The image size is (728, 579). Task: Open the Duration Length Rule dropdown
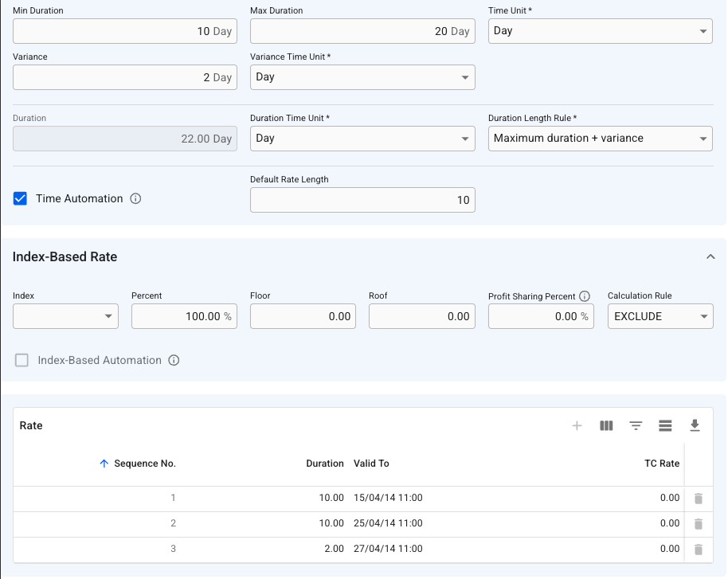tap(600, 139)
